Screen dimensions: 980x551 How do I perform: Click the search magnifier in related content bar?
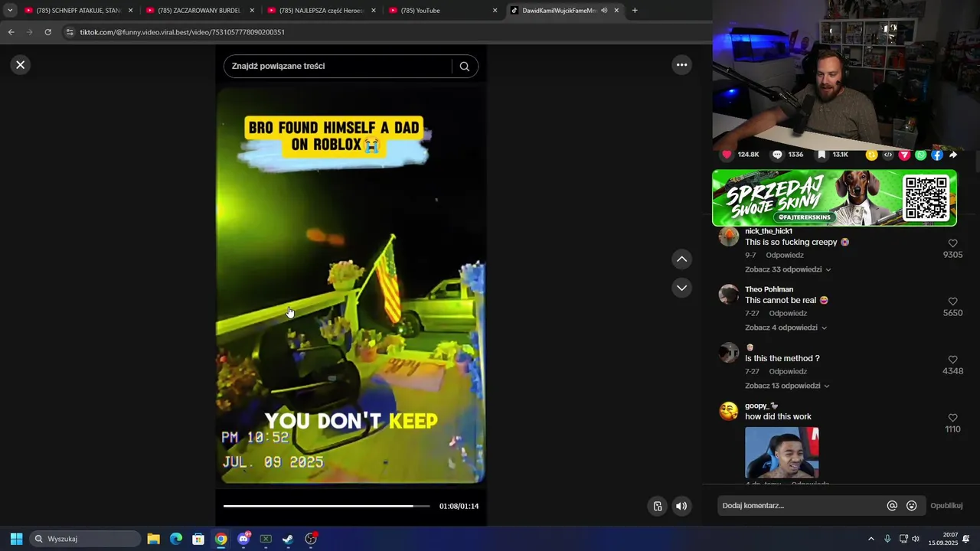pos(464,67)
